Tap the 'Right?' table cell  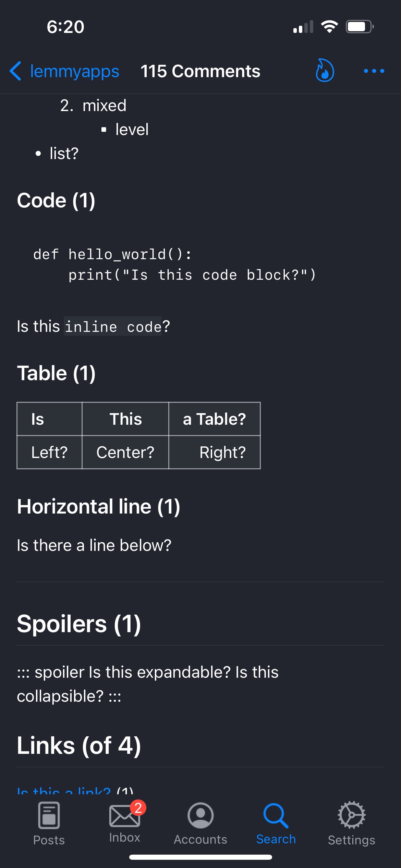point(215,452)
